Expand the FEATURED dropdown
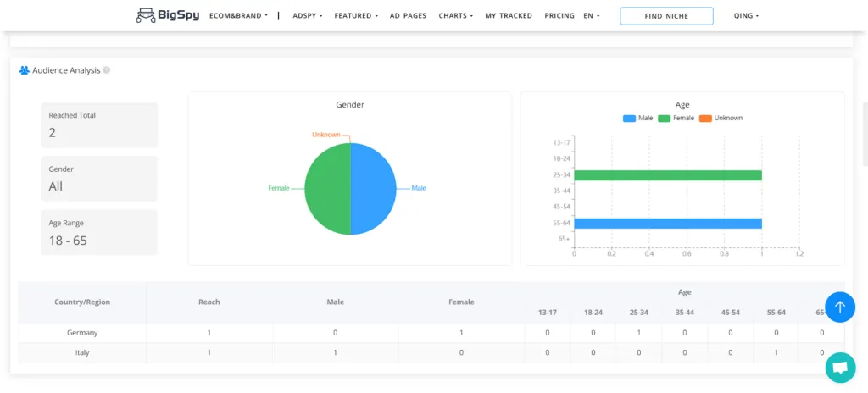868x393 pixels. (x=356, y=16)
